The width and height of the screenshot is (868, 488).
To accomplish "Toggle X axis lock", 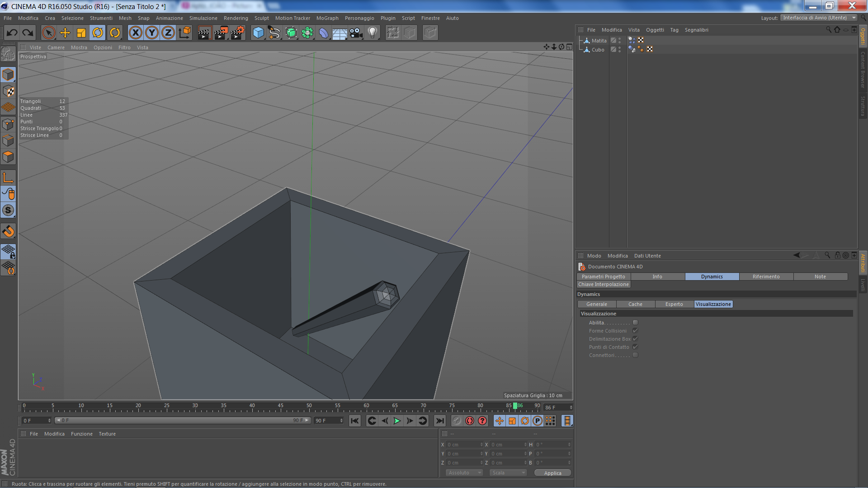I will [x=135, y=33].
